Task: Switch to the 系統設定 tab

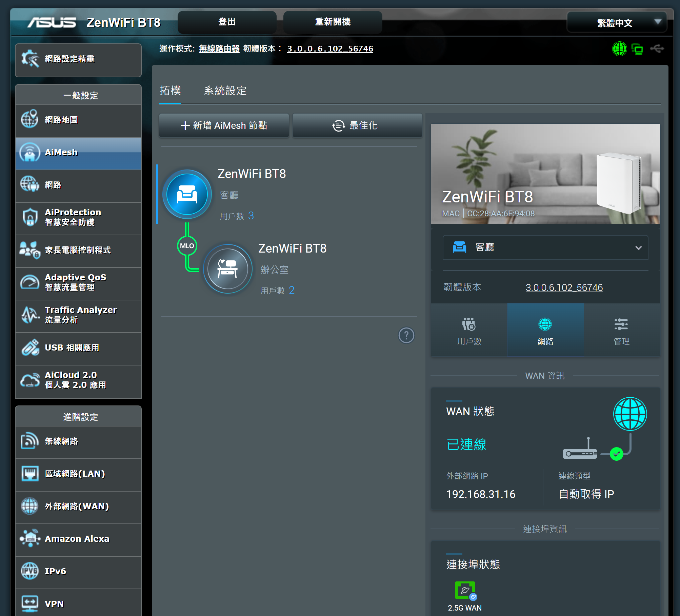Action: [x=225, y=91]
